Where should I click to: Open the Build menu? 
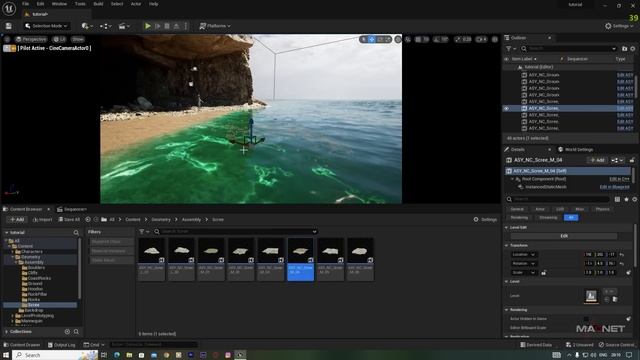pyautogui.click(x=98, y=4)
